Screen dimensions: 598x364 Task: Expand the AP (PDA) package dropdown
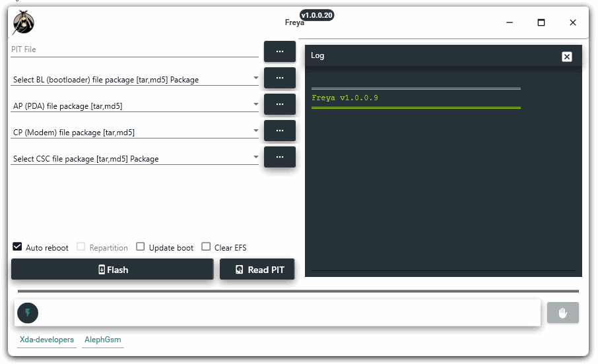coord(256,104)
